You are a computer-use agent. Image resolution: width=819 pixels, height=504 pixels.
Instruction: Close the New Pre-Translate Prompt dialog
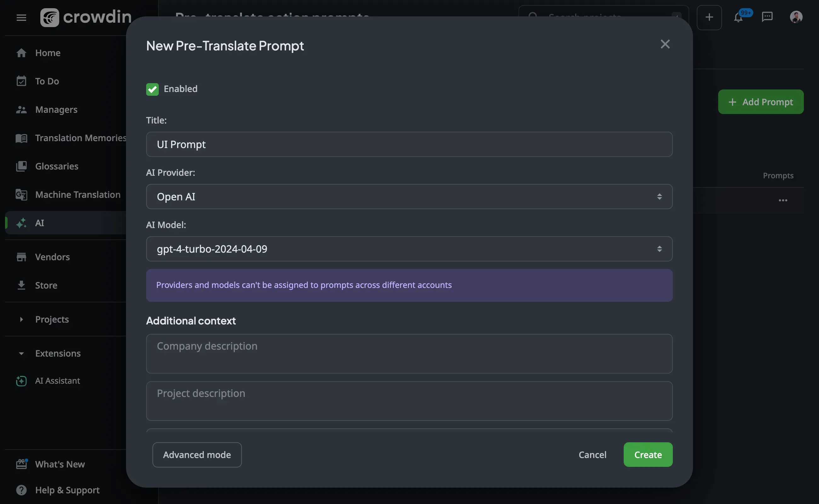(x=665, y=44)
